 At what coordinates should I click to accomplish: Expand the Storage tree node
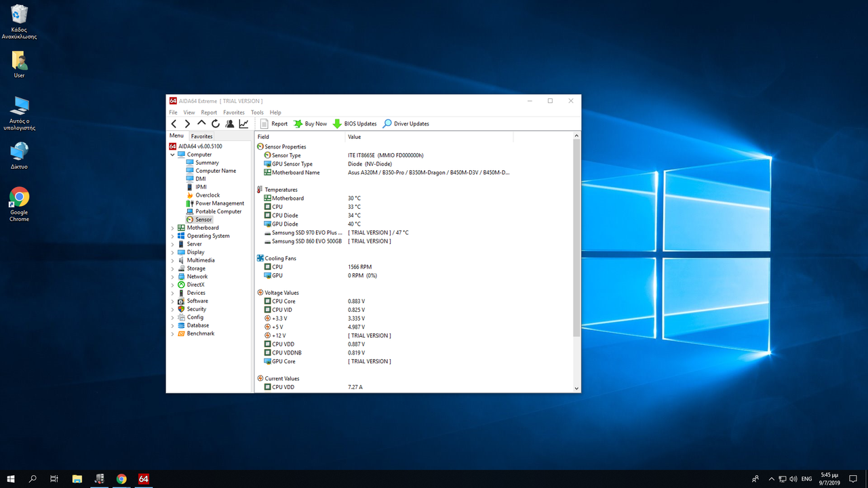point(172,268)
